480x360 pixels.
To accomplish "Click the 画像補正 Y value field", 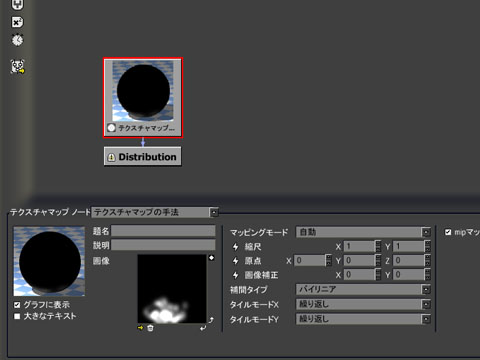I will (x=409, y=275).
